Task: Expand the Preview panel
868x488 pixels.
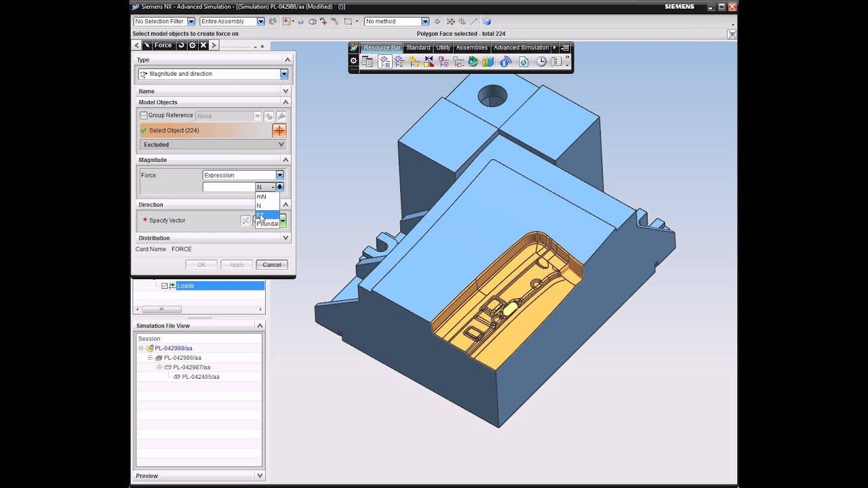Action: pyautogui.click(x=260, y=476)
